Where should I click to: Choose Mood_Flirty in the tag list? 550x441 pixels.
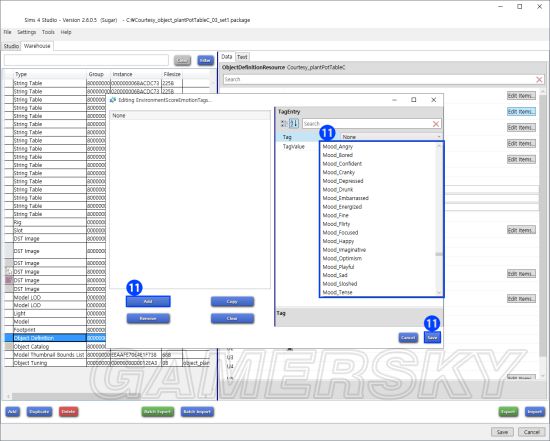(336, 224)
